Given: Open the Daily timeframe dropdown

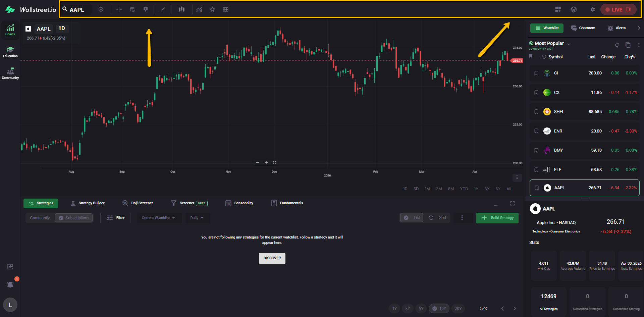Looking at the screenshot, I should click(x=197, y=218).
